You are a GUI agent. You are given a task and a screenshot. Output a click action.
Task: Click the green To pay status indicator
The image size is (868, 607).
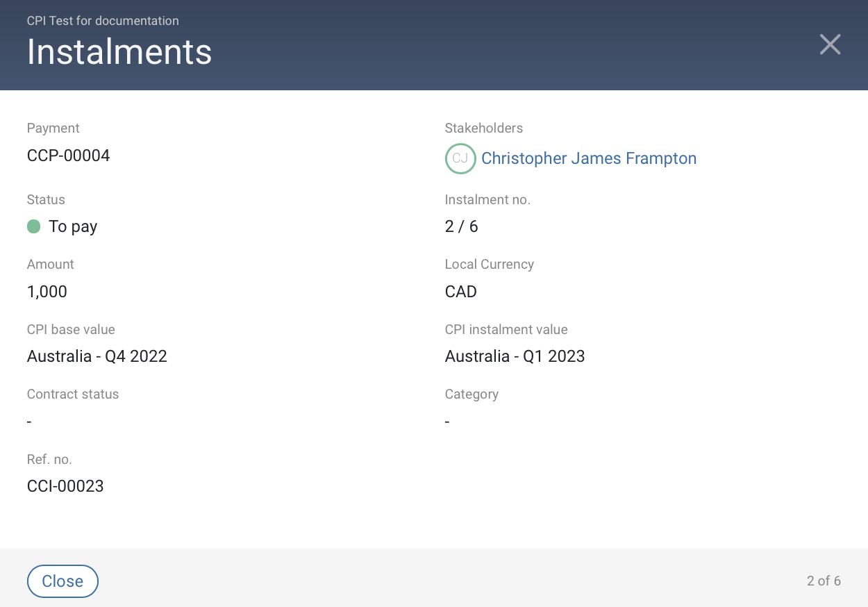[x=33, y=226]
